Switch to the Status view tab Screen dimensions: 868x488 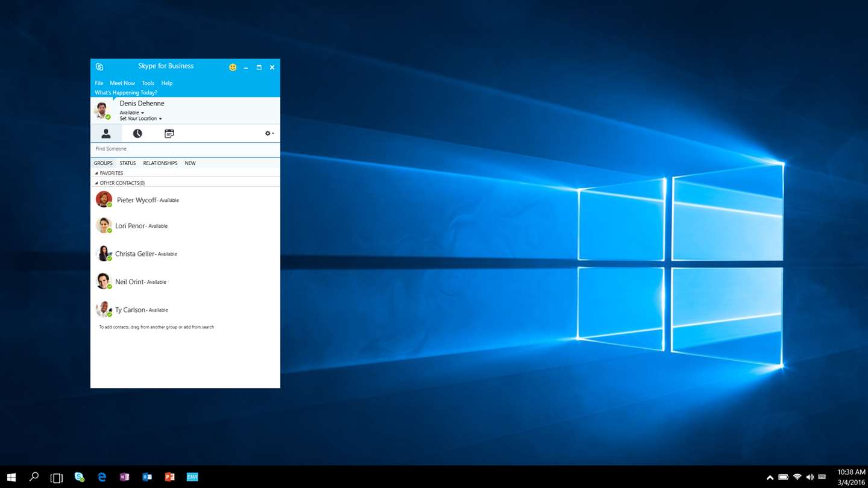coord(128,163)
